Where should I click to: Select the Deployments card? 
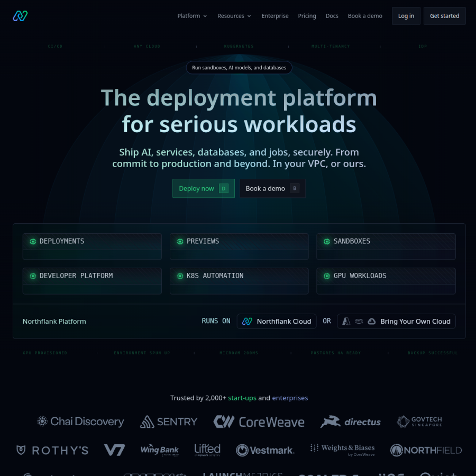pyautogui.click(x=92, y=246)
